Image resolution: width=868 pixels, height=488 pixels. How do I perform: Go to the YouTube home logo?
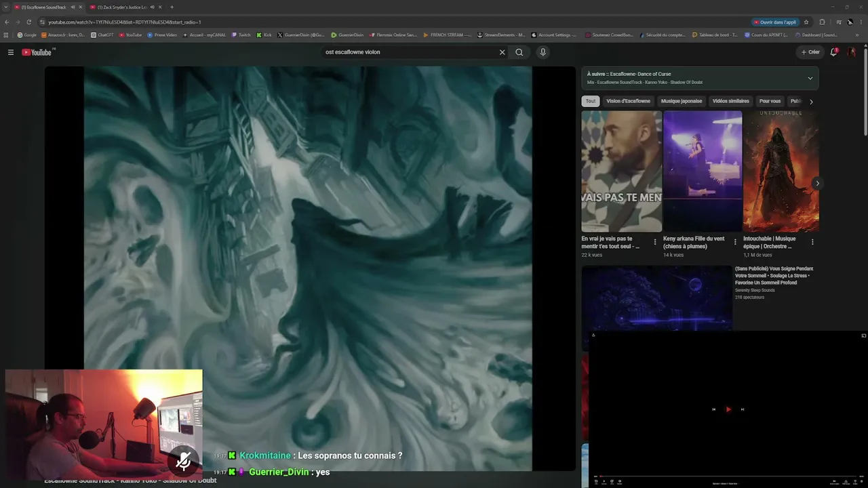37,52
